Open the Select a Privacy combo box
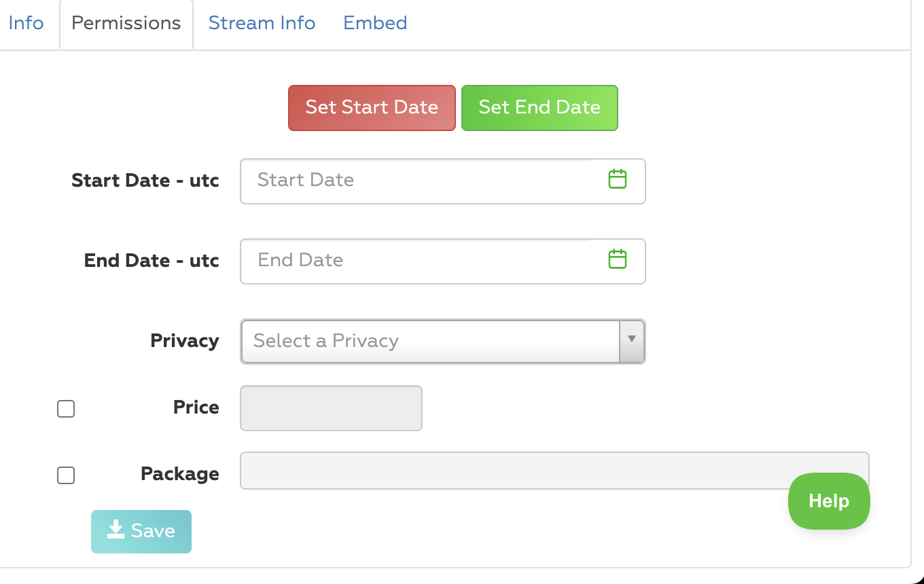Viewport: 924px width, 584px height. click(x=429, y=341)
